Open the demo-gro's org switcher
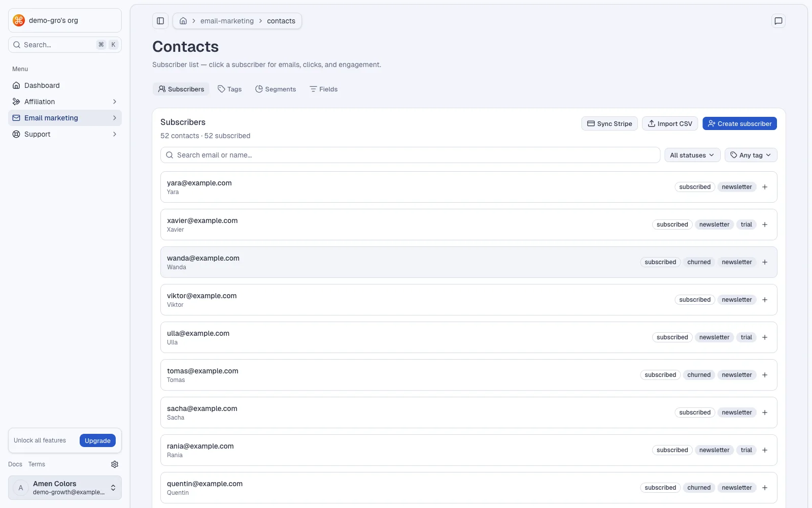The width and height of the screenshot is (812, 508). click(65, 20)
